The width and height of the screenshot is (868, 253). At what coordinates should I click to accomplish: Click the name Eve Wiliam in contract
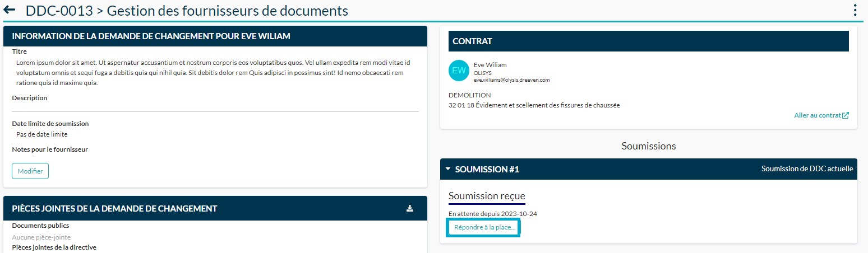pyautogui.click(x=490, y=65)
